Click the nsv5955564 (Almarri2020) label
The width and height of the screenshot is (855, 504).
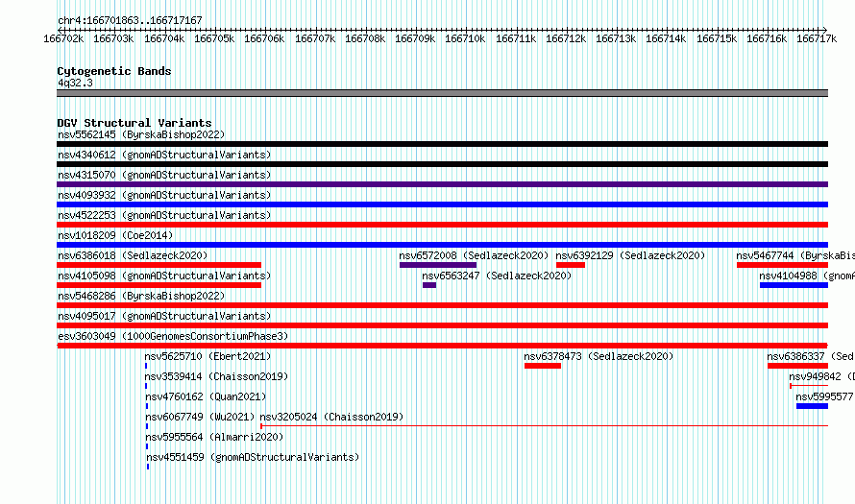point(214,437)
